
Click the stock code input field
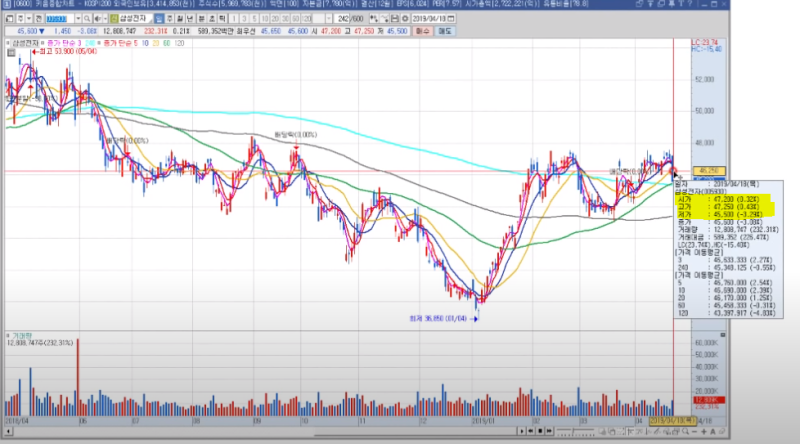(x=60, y=18)
